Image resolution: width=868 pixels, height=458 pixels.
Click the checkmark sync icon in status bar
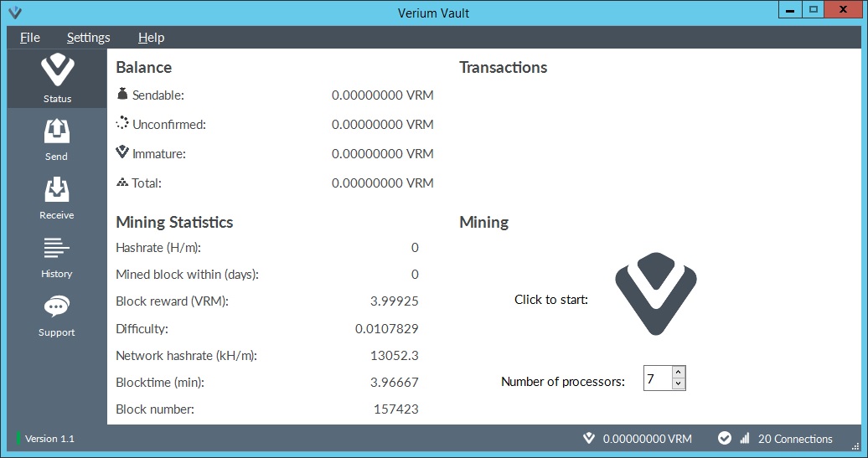click(x=724, y=439)
